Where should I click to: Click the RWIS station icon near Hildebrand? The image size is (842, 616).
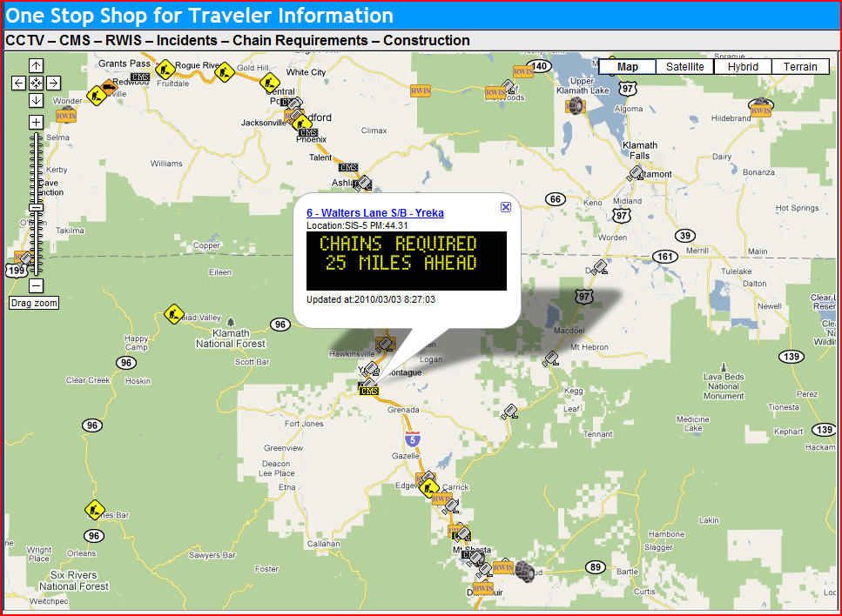point(760,108)
